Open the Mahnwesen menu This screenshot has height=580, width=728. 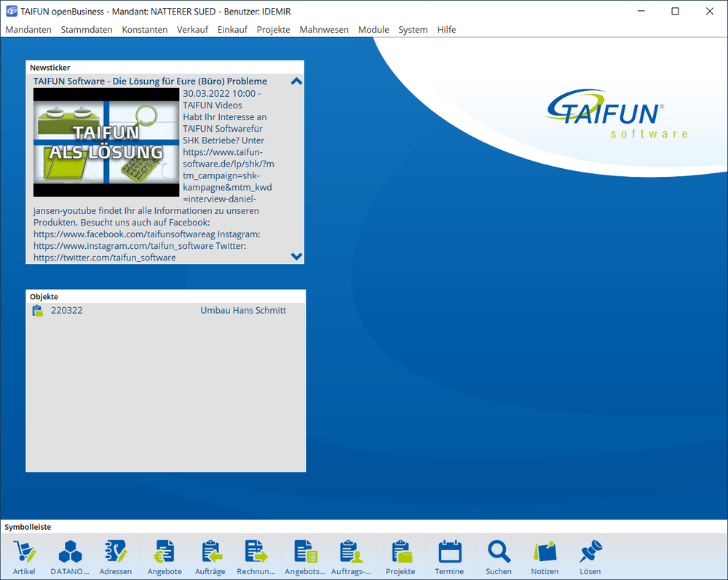click(324, 30)
